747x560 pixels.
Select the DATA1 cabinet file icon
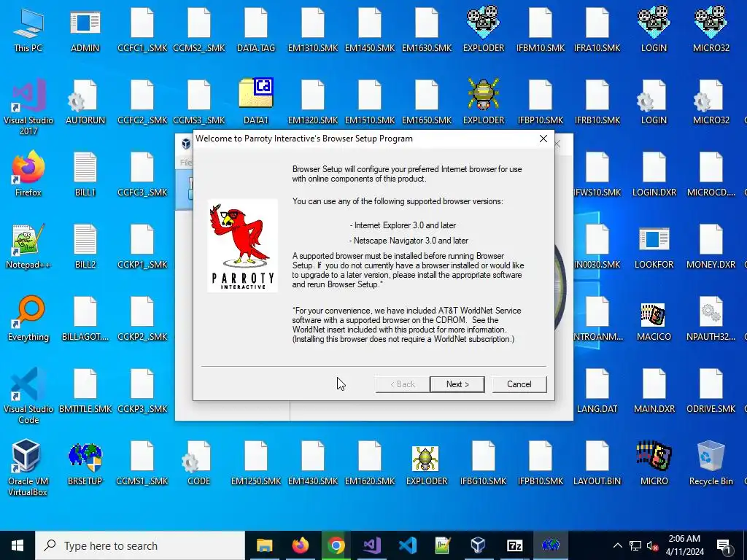click(256, 102)
